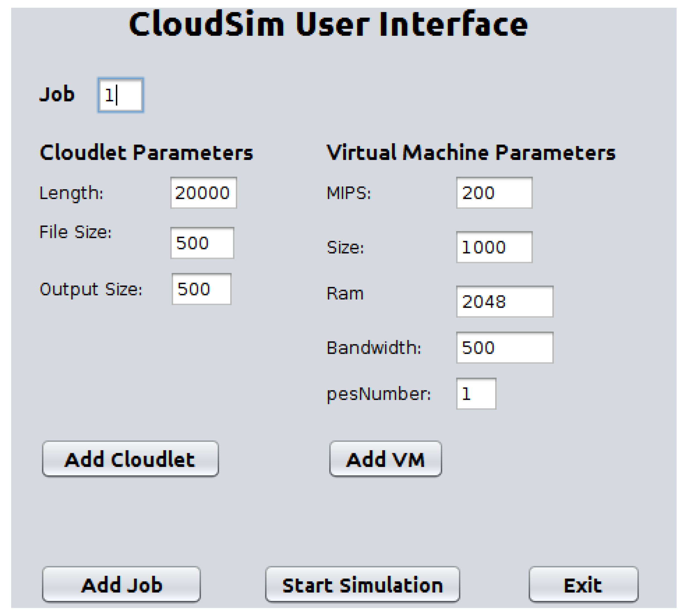Click the Add VM button
Image resolution: width=685 pixels, height=616 pixels.
click(x=385, y=459)
